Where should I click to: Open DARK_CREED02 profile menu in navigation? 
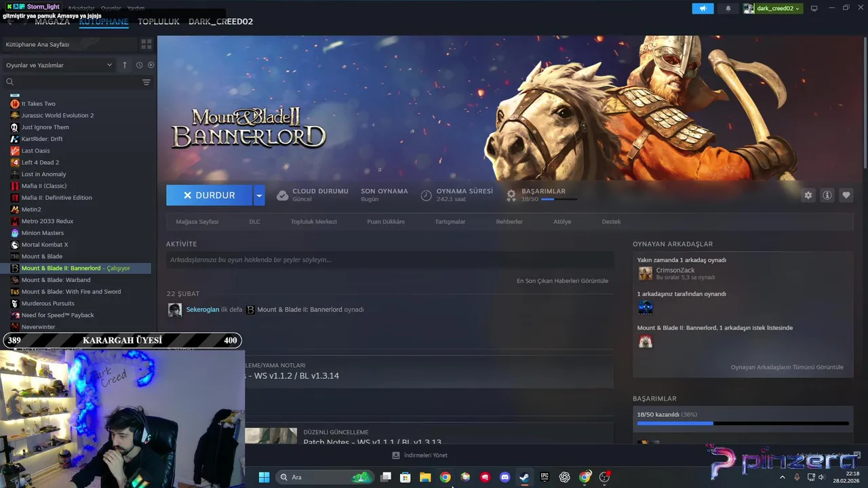point(220,22)
